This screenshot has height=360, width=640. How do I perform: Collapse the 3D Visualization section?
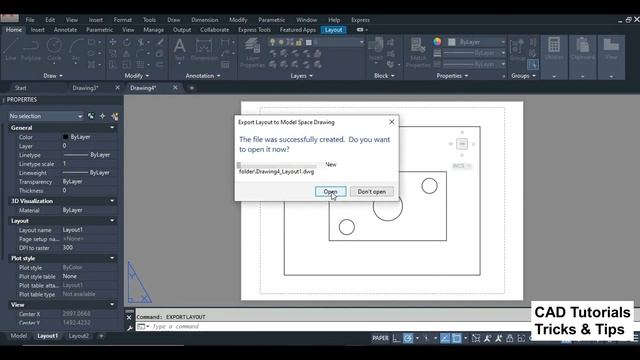coord(112,201)
